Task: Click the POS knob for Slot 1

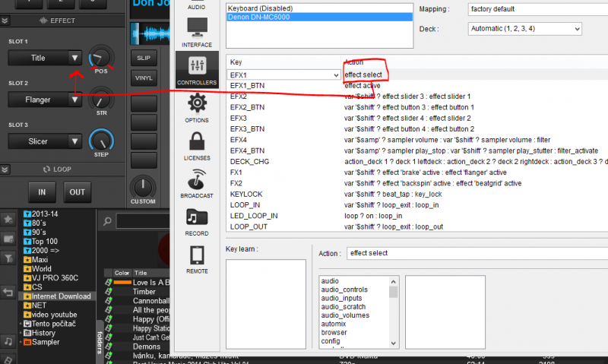Action: tap(101, 59)
